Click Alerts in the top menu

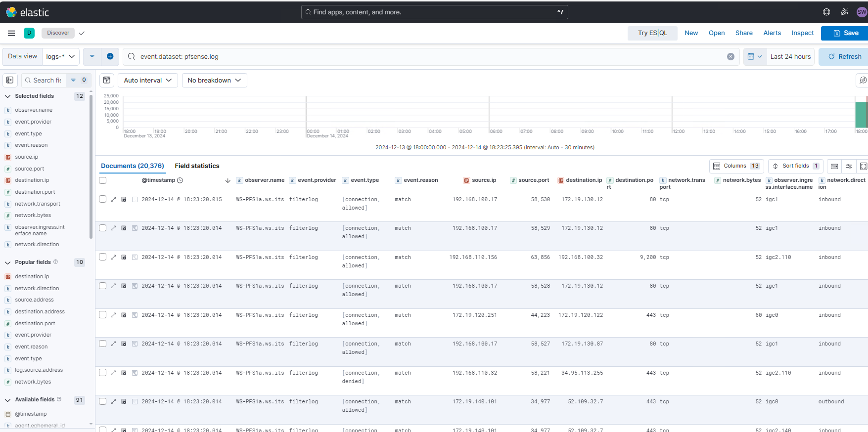[772, 33]
